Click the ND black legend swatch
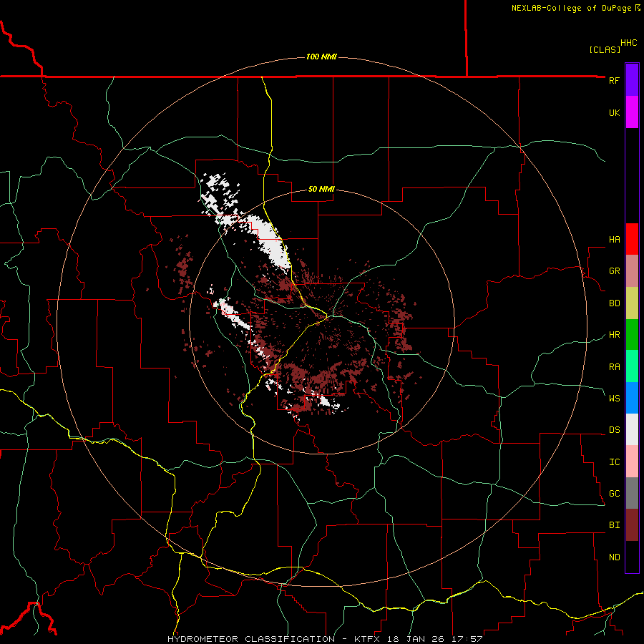644x644 pixels. (632, 557)
